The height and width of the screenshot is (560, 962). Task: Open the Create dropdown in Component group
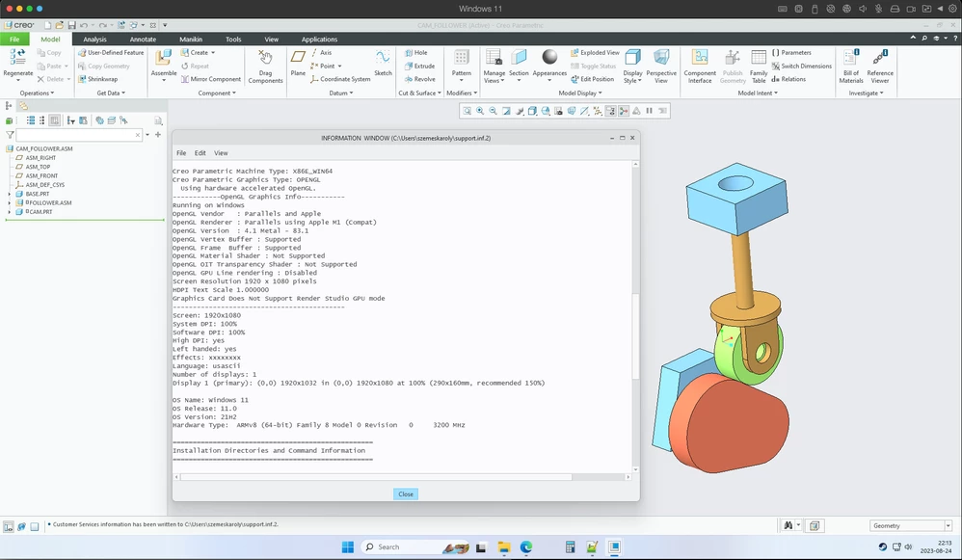[x=214, y=53]
